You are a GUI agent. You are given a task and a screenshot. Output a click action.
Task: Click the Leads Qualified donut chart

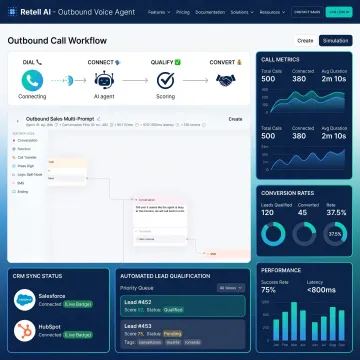tap(273, 234)
